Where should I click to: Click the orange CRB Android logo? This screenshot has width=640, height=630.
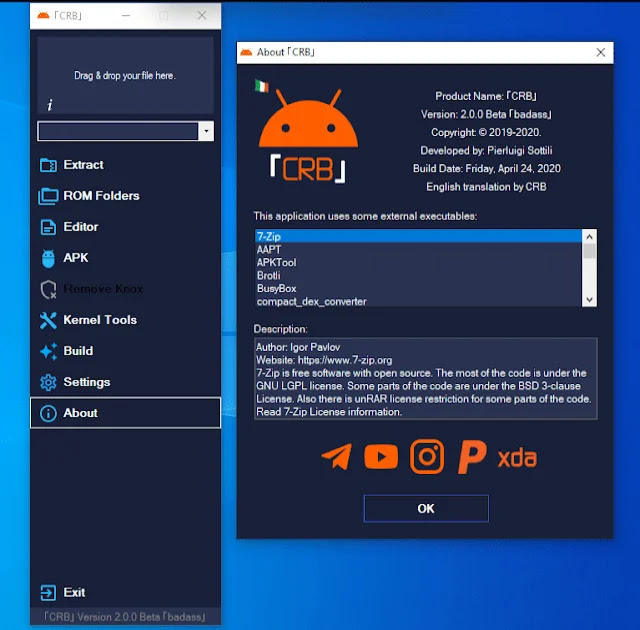coord(308,136)
